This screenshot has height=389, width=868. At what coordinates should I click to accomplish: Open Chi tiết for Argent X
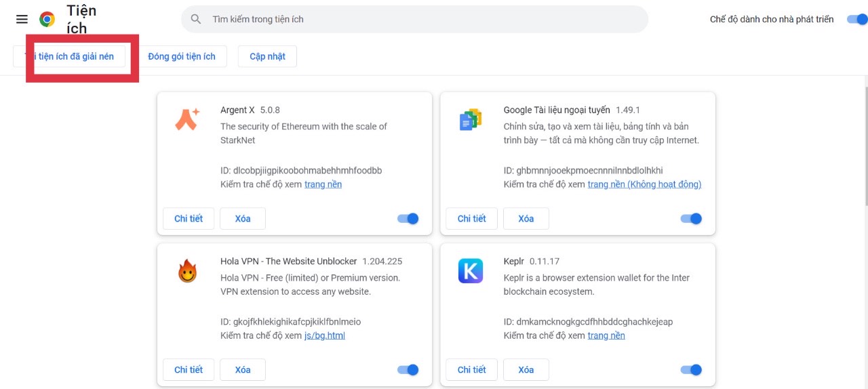tap(189, 218)
